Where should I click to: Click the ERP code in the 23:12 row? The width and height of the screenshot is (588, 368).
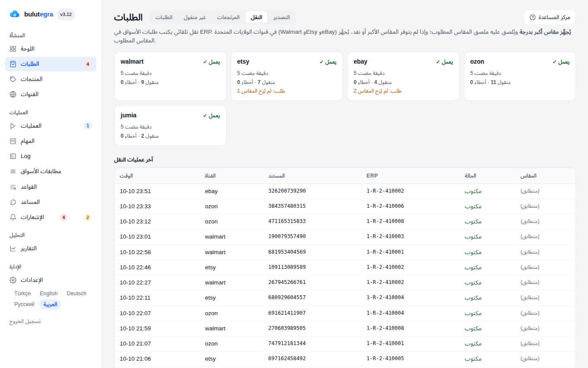click(385, 221)
